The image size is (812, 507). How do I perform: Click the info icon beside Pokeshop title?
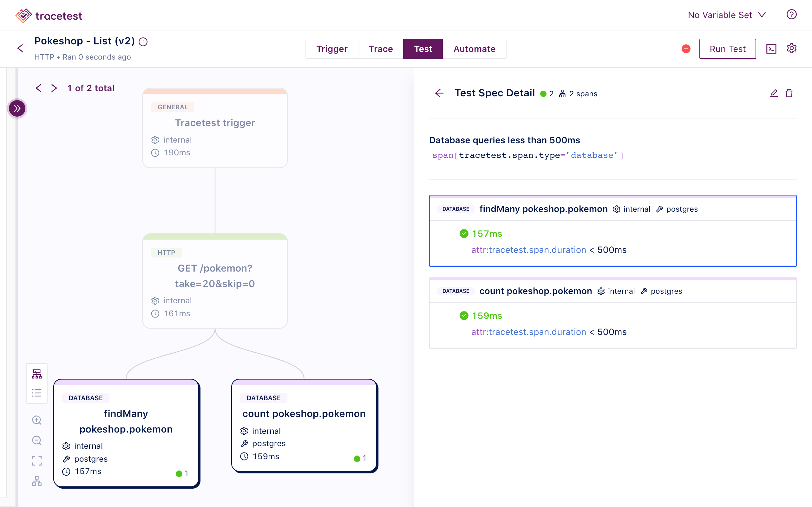point(143,42)
